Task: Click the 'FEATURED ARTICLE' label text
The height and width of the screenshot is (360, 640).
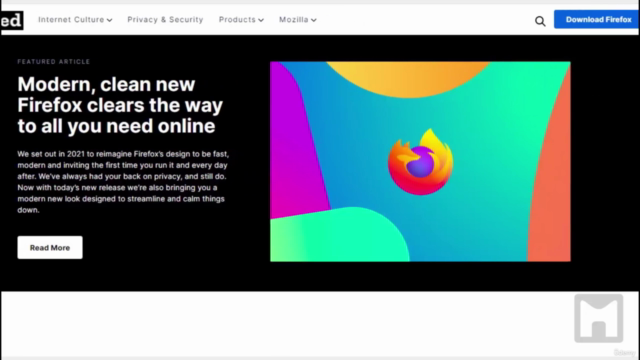Action: [x=53, y=62]
